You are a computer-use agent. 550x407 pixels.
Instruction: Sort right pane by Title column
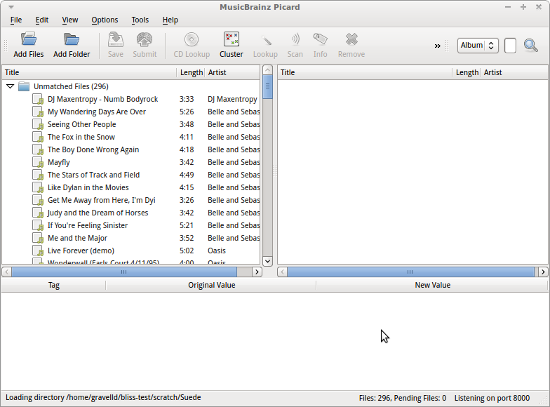pyautogui.click(x=365, y=72)
